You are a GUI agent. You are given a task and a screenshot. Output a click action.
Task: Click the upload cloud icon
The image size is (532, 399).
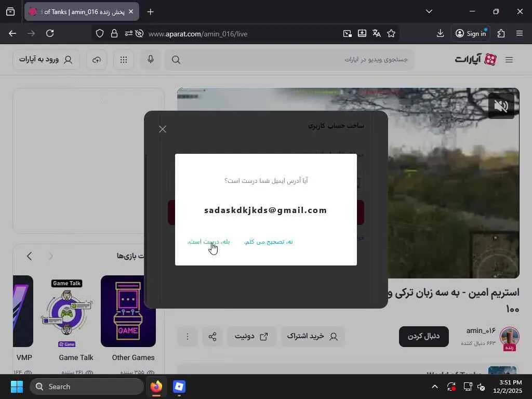[97, 60]
